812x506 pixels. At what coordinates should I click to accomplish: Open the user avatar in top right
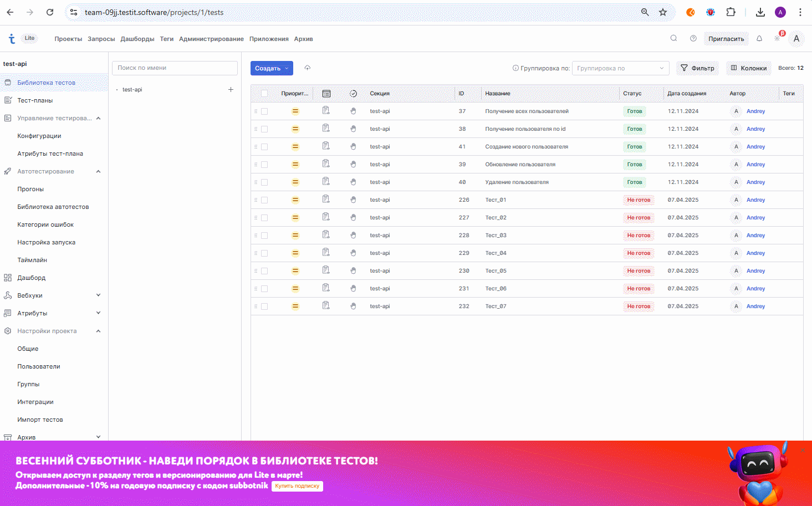(796, 39)
